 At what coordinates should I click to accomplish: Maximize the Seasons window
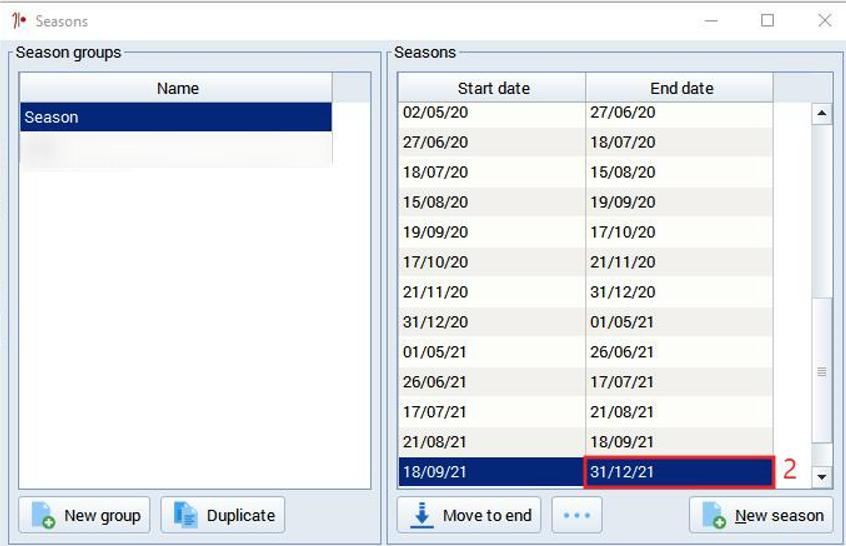(x=767, y=21)
